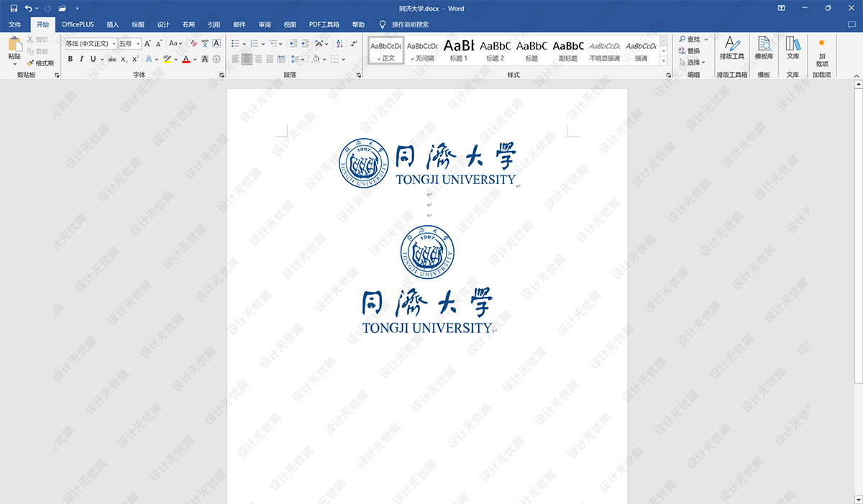
Task: Switch to the PDF工具箱 tab
Action: [x=324, y=24]
